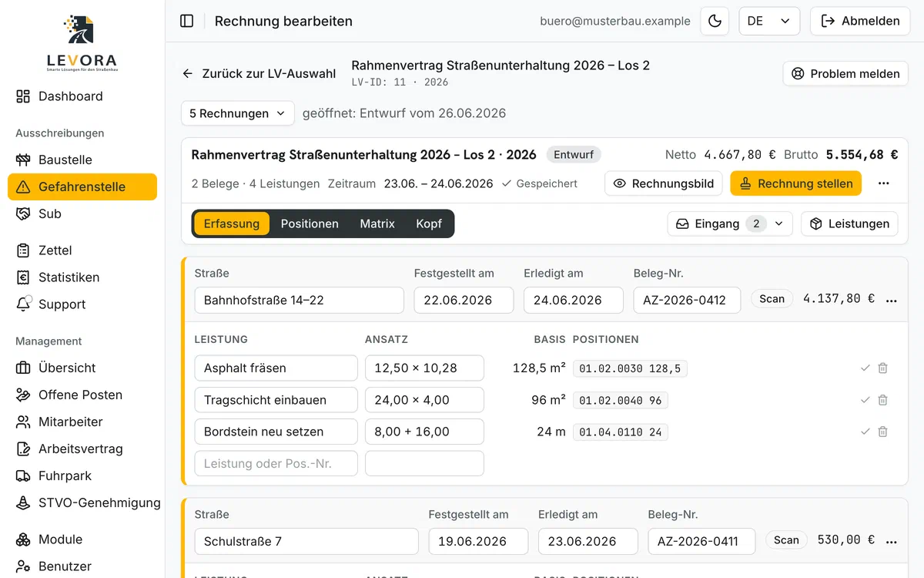
Task: Open the DE language dropdown
Action: pyautogui.click(x=769, y=21)
